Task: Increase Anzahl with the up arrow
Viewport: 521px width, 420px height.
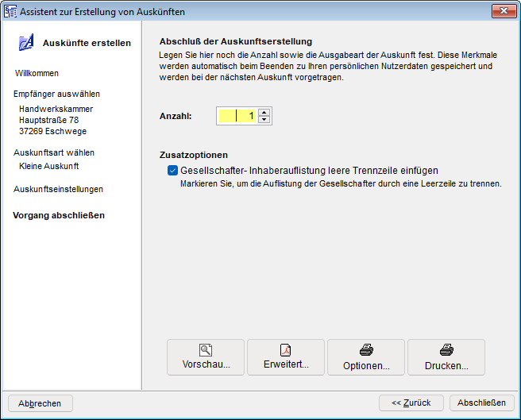Action: 264,112
